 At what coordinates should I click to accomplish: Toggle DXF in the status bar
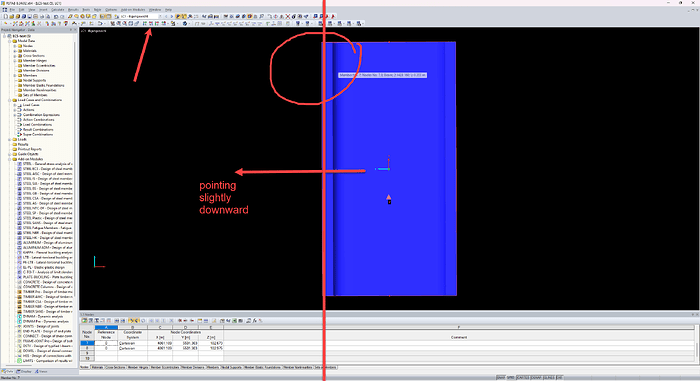pyautogui.click(x=559, y=377)
